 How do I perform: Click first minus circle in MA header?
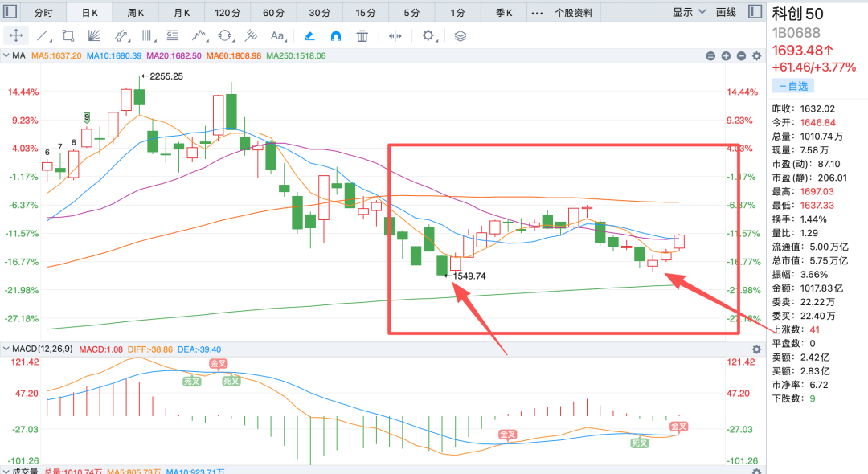click(710, 56)
